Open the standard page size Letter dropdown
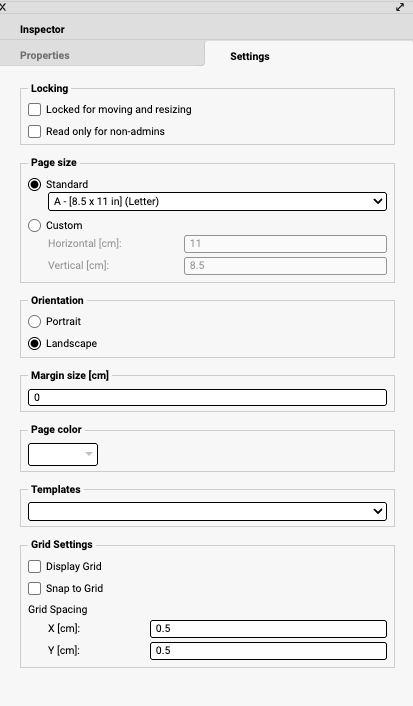413x706 pixels. tap(217, 201)
